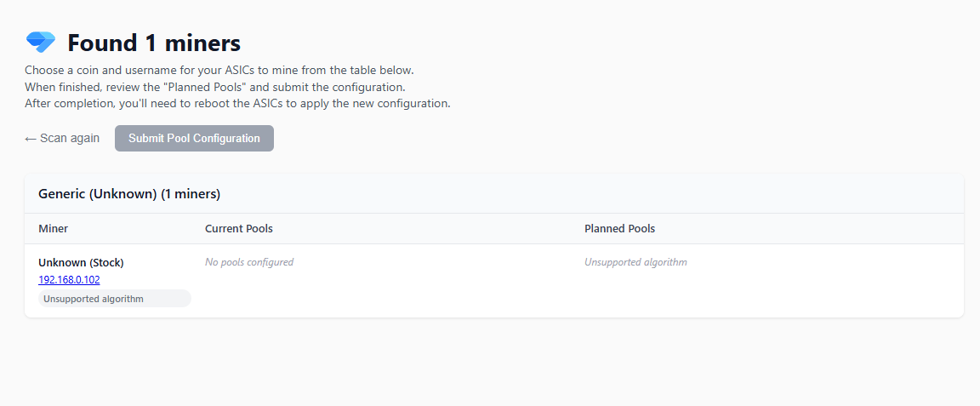The image size is (980, 406).
Task: Click Unsupported algorithm in Planned Pools column
Action: 635,262
